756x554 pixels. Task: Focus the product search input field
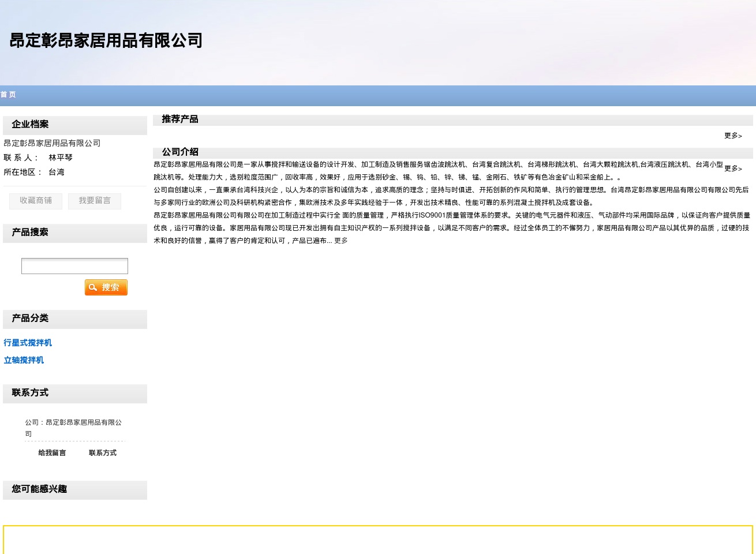click(74, 266)
